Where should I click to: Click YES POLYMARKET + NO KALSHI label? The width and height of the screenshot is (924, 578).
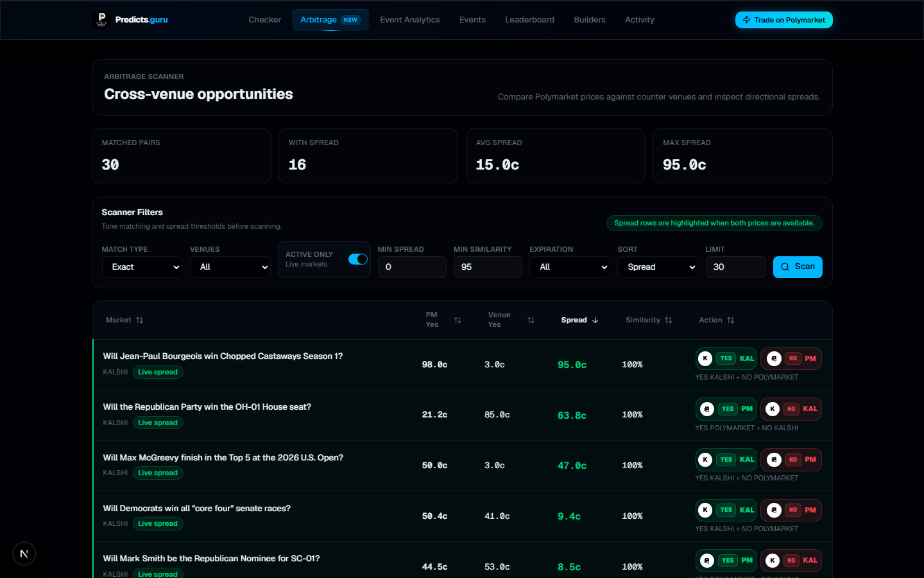[x=747, y=428]
